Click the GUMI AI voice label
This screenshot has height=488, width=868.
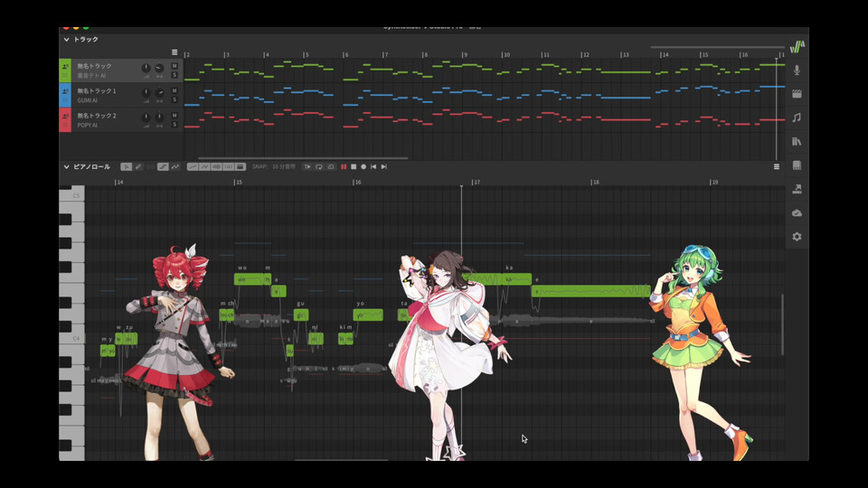click(x=87, y=100)
